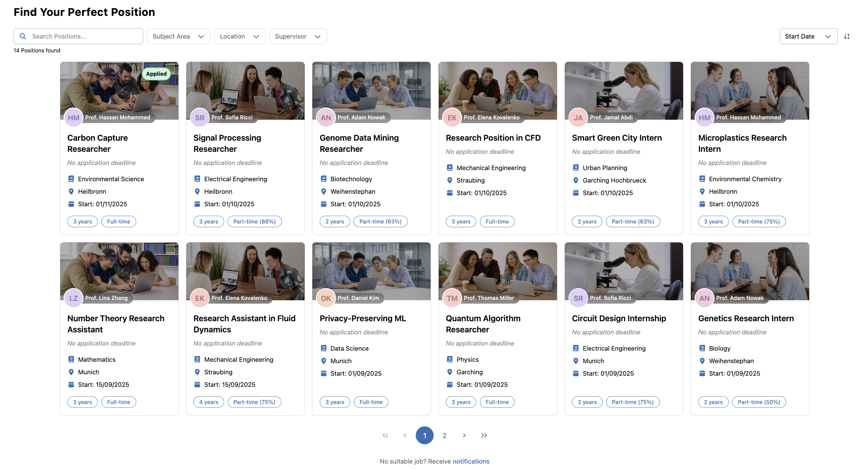
Task: Select page 1 in pagination
Action: tap(425, 436)
